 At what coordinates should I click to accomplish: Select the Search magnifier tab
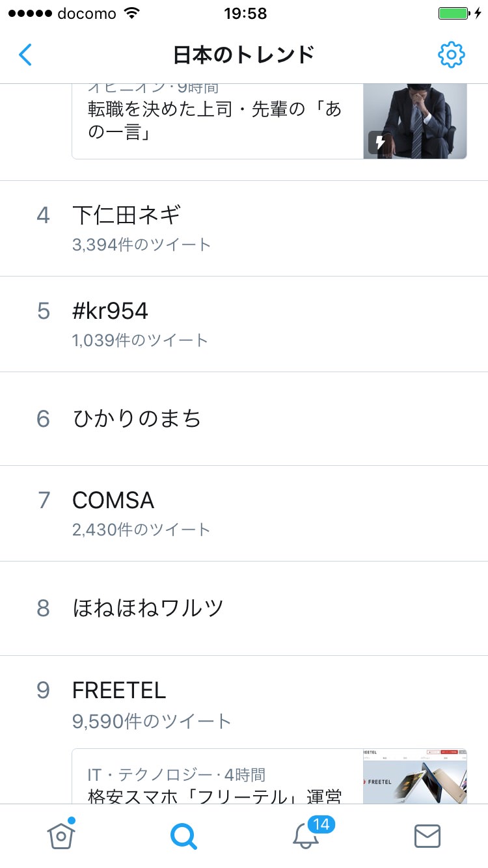183,835
